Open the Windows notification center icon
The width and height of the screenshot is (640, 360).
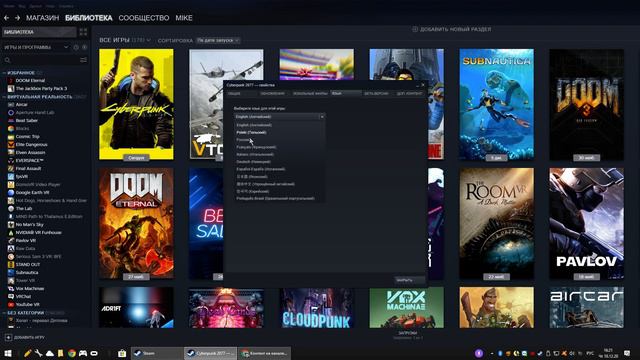(627, 353)
